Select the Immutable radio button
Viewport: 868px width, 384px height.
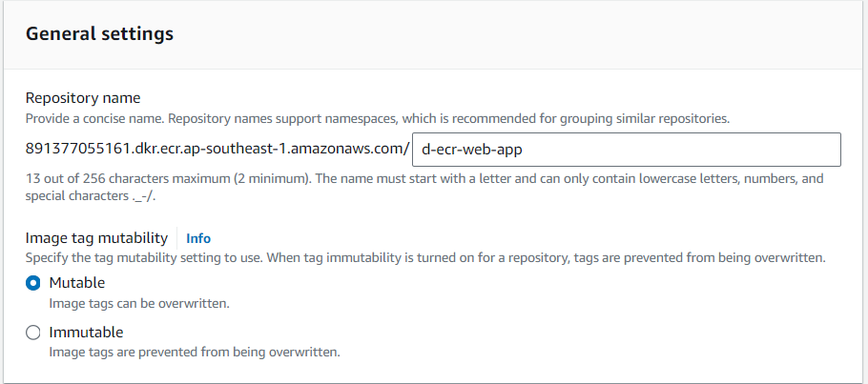click(x=33, y=333)
